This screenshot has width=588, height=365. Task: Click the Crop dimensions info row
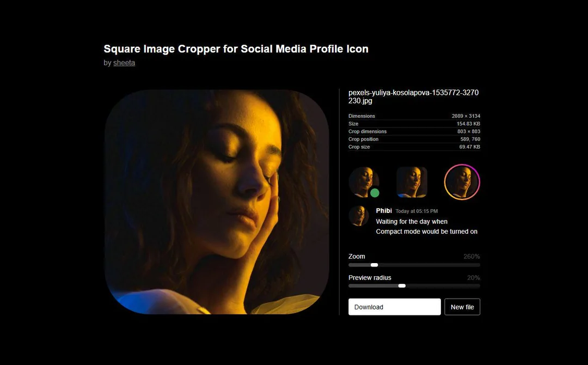(414, 131)
